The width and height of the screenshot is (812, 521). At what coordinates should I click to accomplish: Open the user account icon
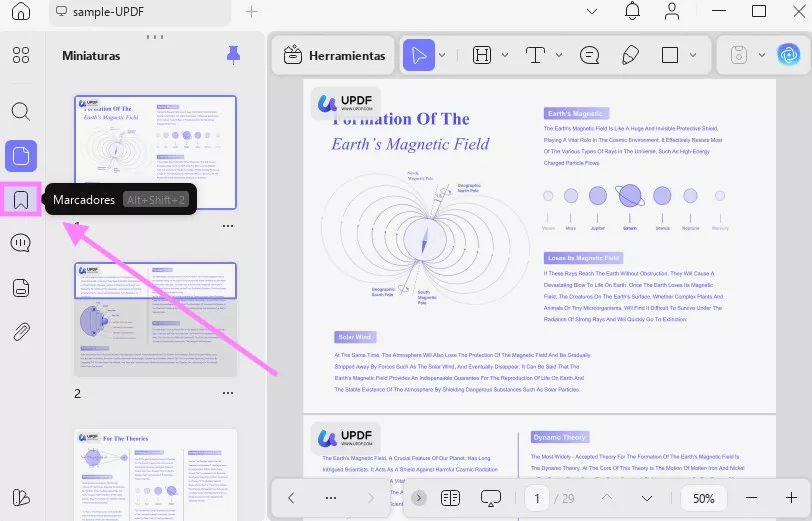[x=672, y=11]
